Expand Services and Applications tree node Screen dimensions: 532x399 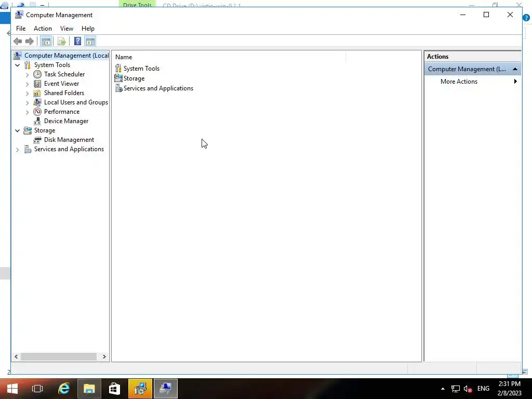tap(17, 150)
